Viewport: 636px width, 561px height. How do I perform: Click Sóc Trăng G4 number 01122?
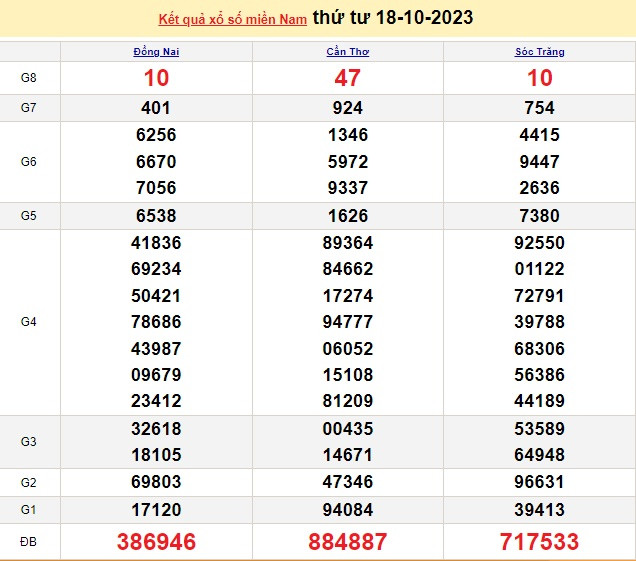pos(539,269)
